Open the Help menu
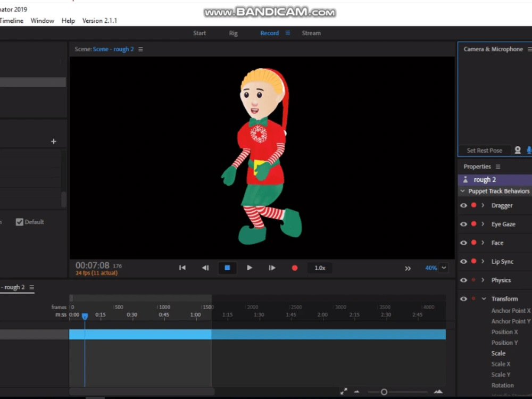 pyautogui.click(x=68, y=21)
